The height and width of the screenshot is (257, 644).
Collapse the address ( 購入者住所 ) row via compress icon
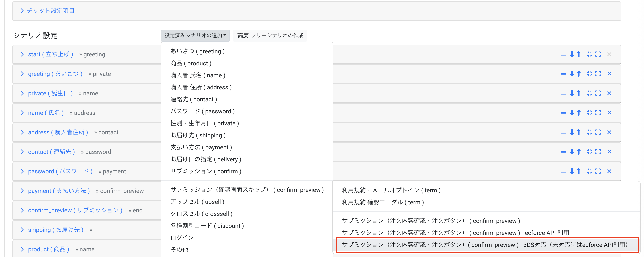point(590,132)
